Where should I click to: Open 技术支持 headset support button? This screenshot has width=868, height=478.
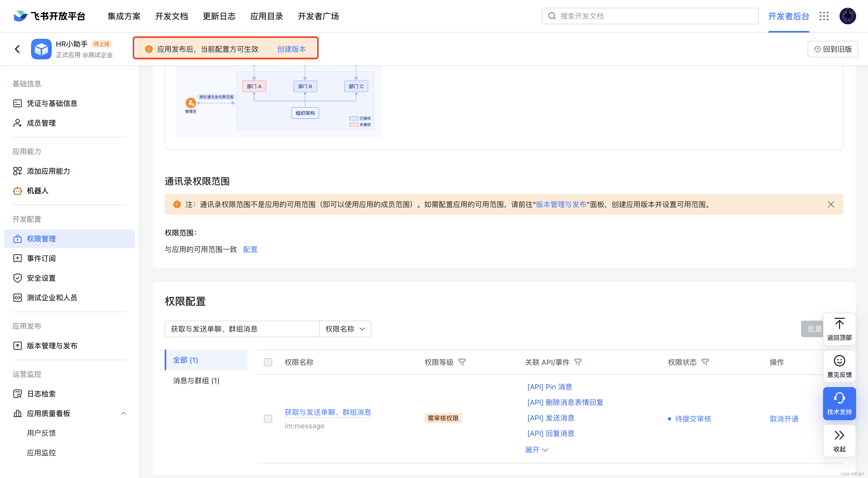point(839,403)
